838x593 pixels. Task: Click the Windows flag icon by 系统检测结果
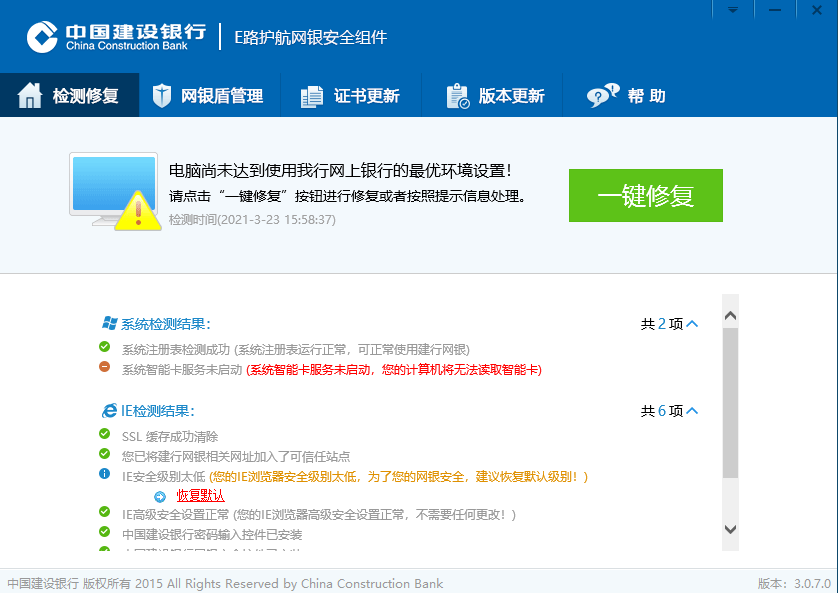click(110, 323)
